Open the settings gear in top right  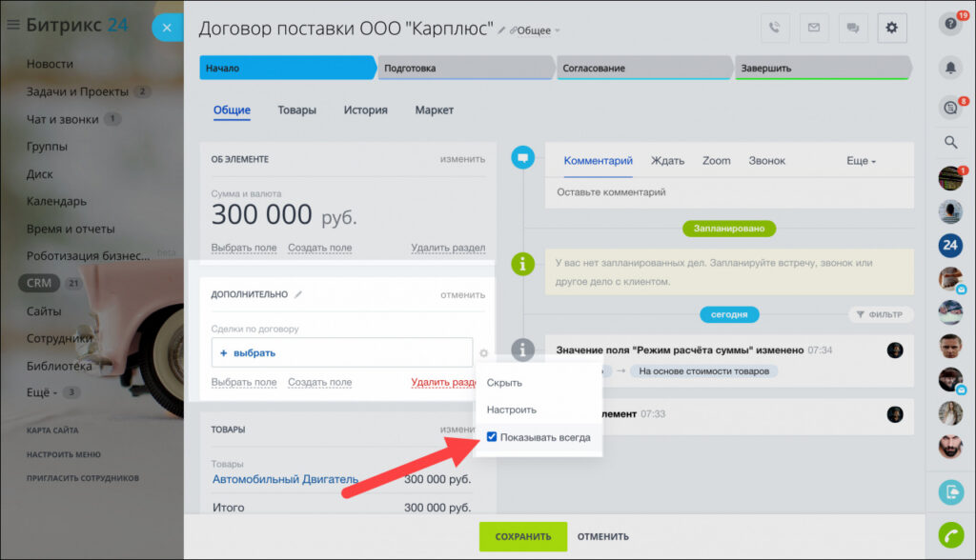click(892, 29)
